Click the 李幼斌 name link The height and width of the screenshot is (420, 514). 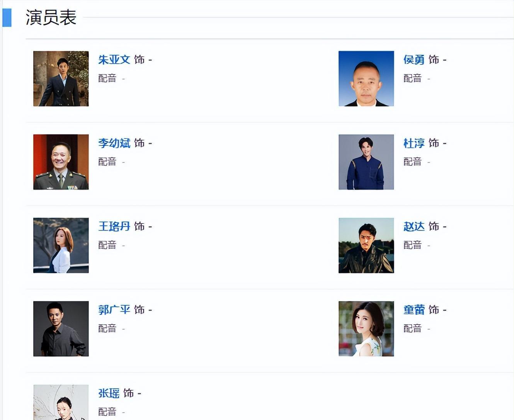pos(114,143)
